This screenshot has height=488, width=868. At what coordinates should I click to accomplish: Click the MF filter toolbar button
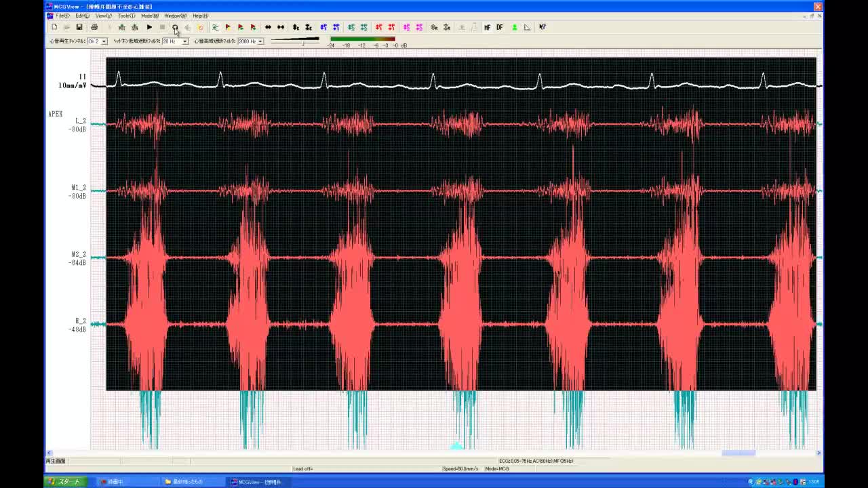click(487, 27)
